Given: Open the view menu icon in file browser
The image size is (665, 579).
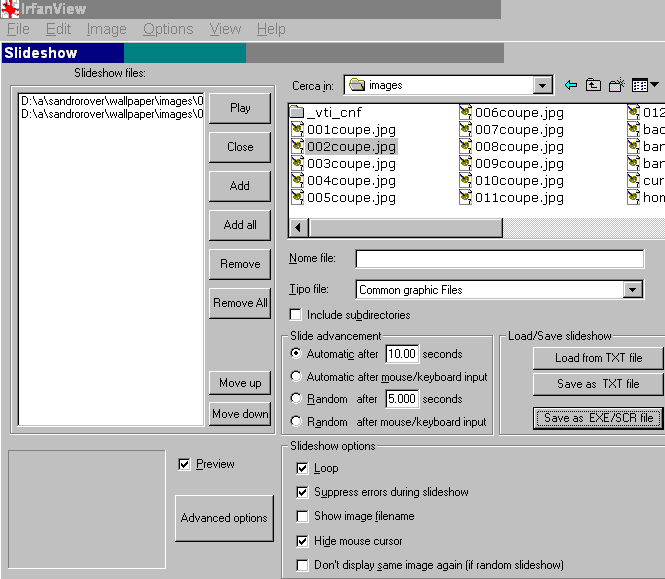Looking at the screenshot, I should point(645,85).
